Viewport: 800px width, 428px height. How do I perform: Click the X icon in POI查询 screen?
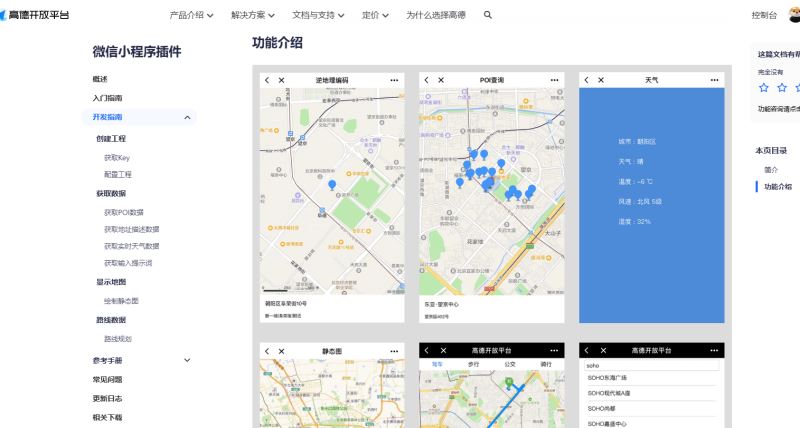pos(441,80)
